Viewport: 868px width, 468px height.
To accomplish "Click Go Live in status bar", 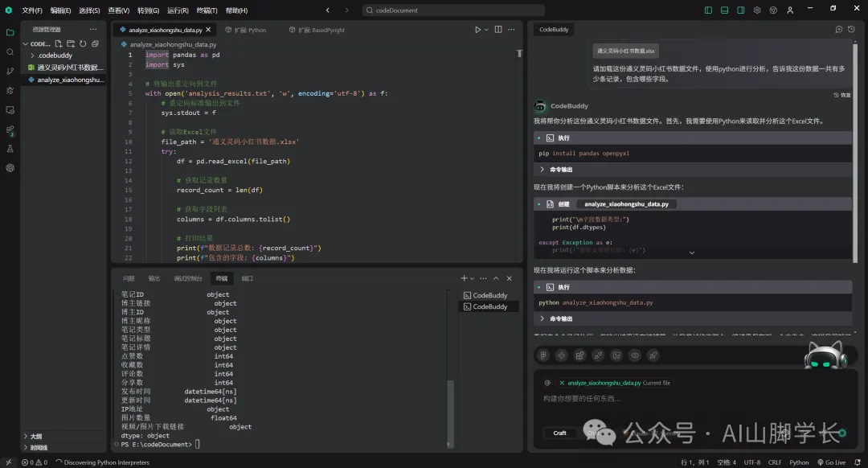I will click(832, 462).
